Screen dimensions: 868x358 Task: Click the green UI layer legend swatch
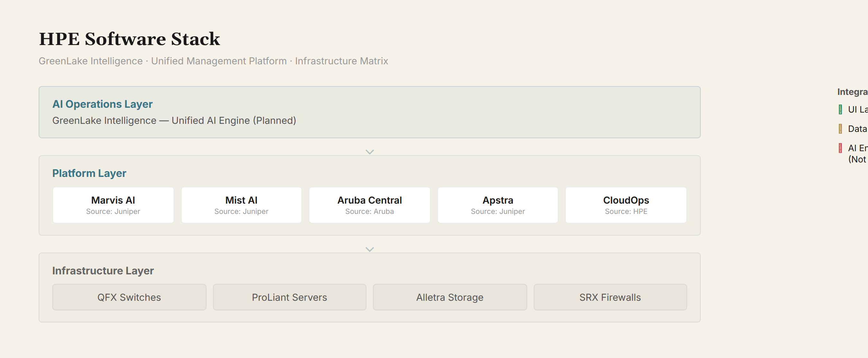(840, 110)
